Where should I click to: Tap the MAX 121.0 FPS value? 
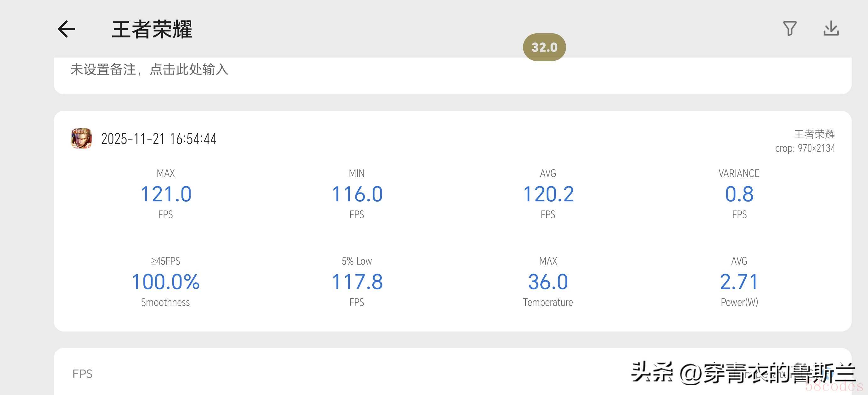pos(166,194)
